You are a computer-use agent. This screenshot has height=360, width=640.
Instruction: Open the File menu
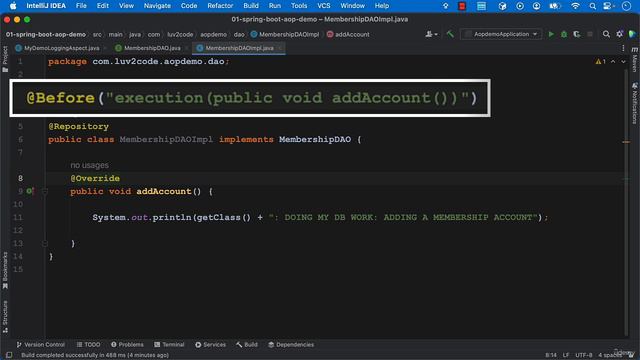[x=81, y=6]
